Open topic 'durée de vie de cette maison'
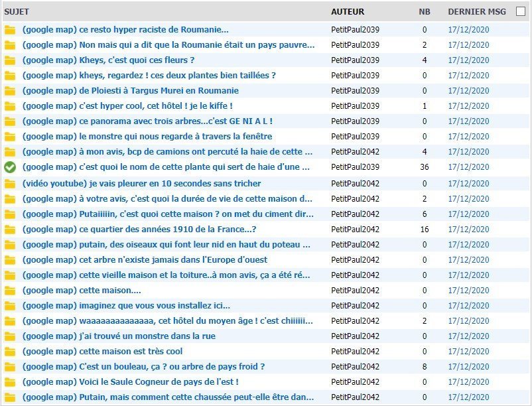This screenshot has width=532, height=406. pyautogui.click(x=167, y=199)
